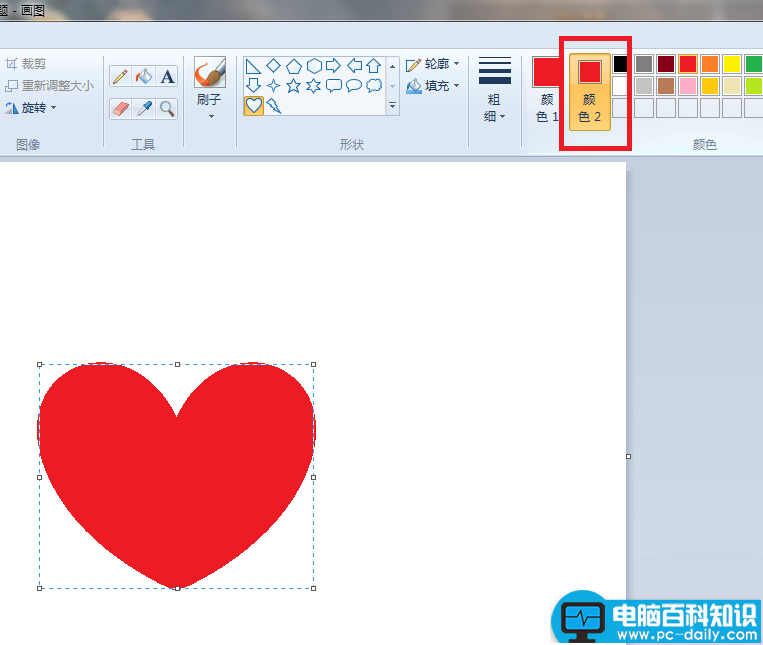Pick the green color swatch
This screenshot has width=763, height=645.
[x=753, y=64]
